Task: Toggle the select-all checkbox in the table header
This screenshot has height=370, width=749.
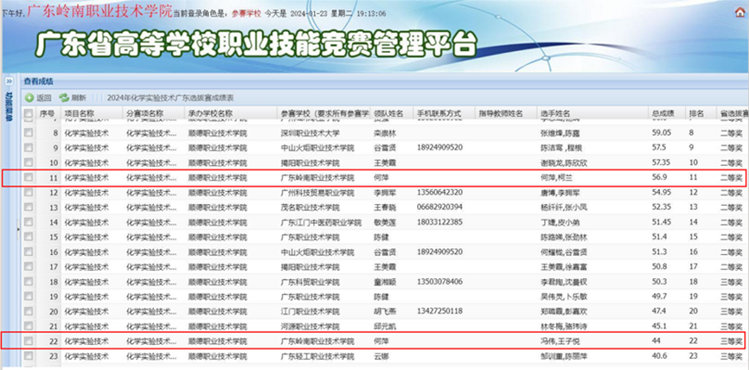Action: pos(29,114)
